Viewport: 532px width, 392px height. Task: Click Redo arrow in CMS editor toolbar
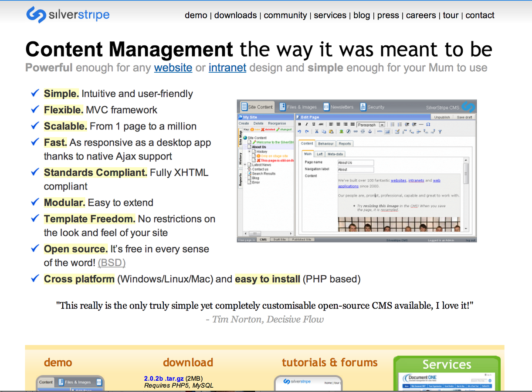tap(307, 132)
